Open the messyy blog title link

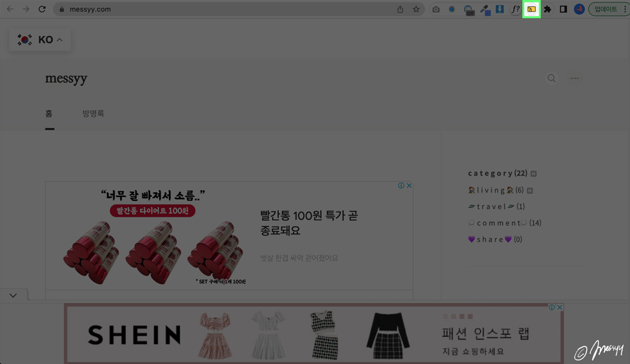(66, 78)
